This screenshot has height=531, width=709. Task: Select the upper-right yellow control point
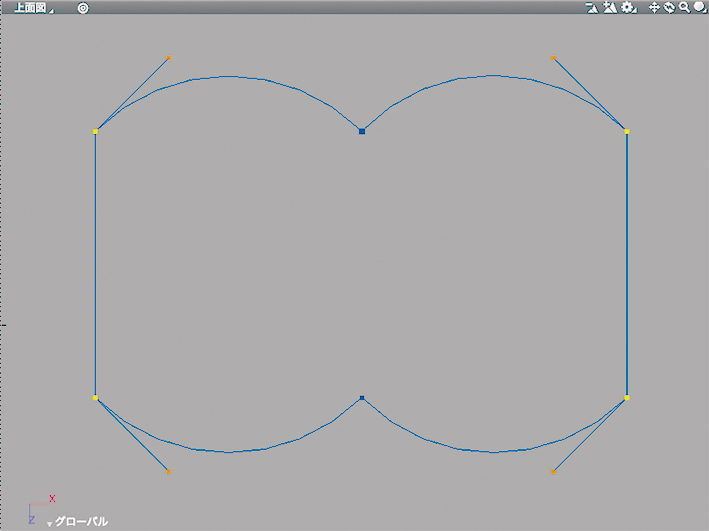[x=627, y=132]
